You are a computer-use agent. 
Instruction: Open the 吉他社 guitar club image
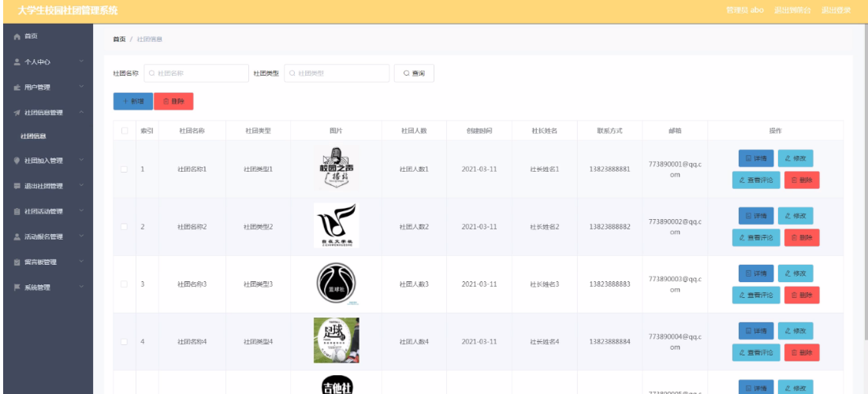[x=336, y=385]
